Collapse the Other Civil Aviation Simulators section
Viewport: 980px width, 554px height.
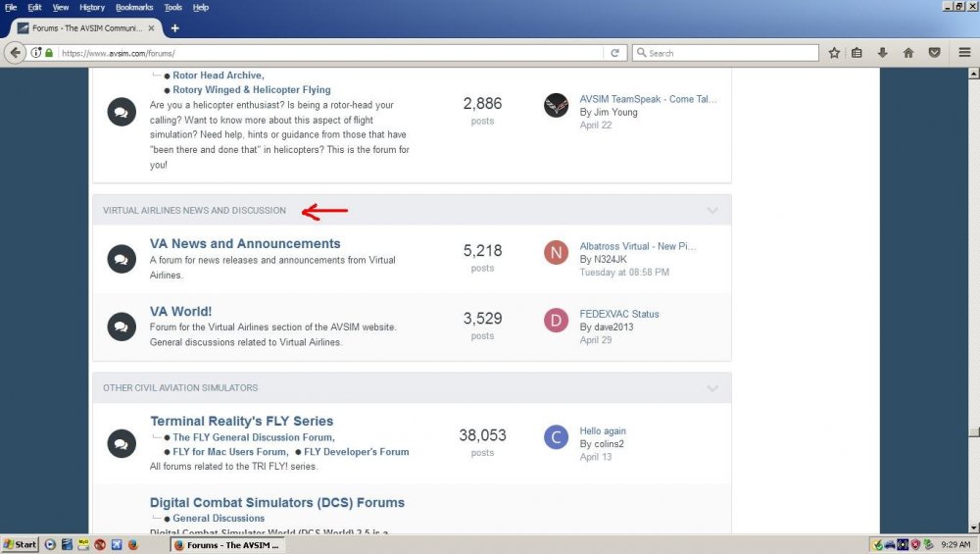[x=712, y=388]
